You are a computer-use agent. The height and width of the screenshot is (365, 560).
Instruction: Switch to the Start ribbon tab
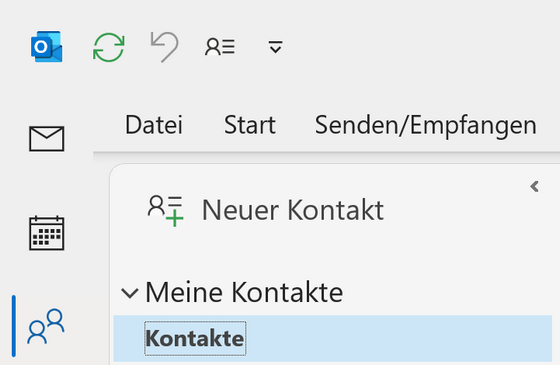pyautogui.click(x=250, y=125)
